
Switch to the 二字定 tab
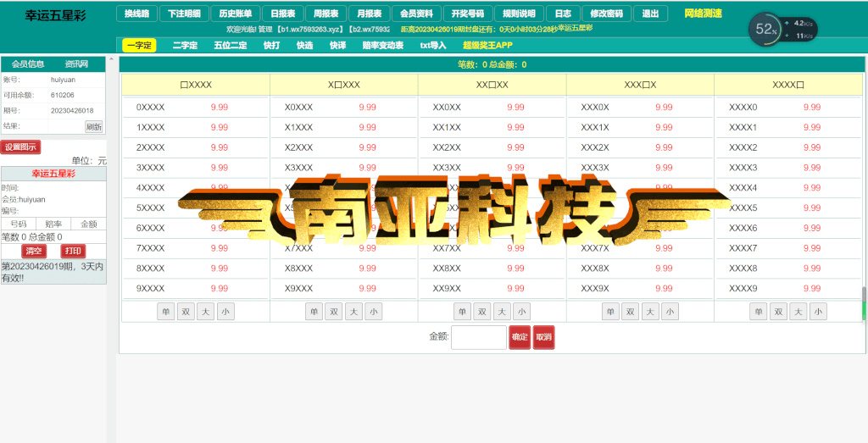click(185, 46)
